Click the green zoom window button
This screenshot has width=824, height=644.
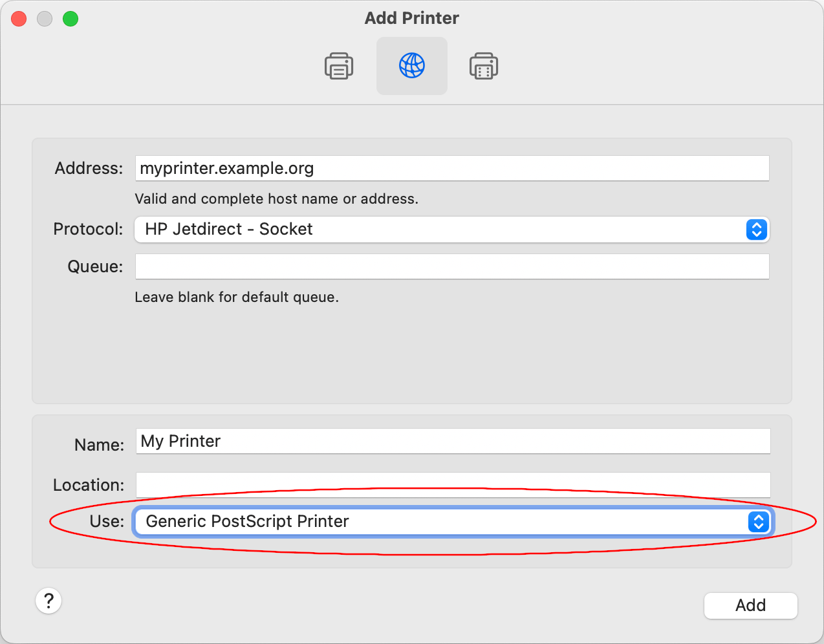[x=70, y=18]
